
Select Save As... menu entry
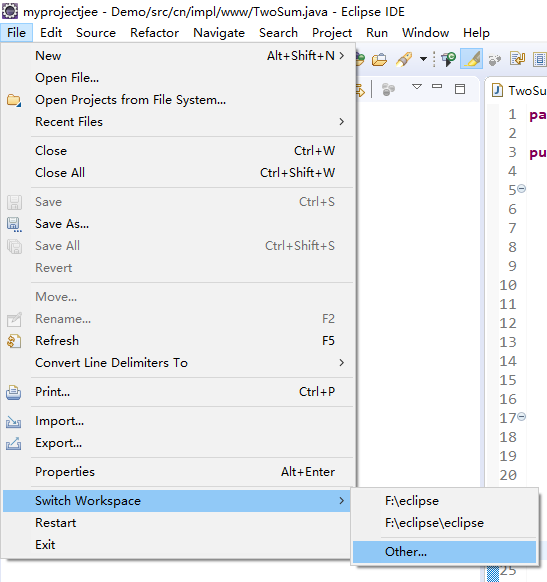[x=177, y=224]
